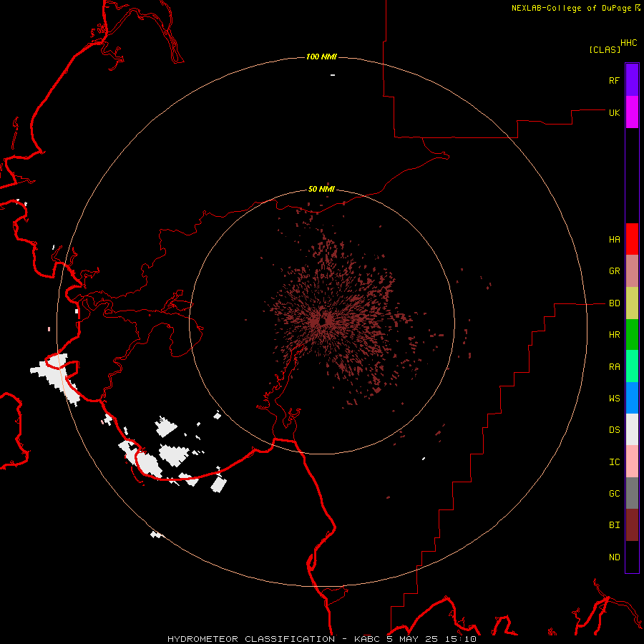Click the HA red legend swatch
Image resolution: width=644 pixels, height=644 pixels.
pos(632,239)
